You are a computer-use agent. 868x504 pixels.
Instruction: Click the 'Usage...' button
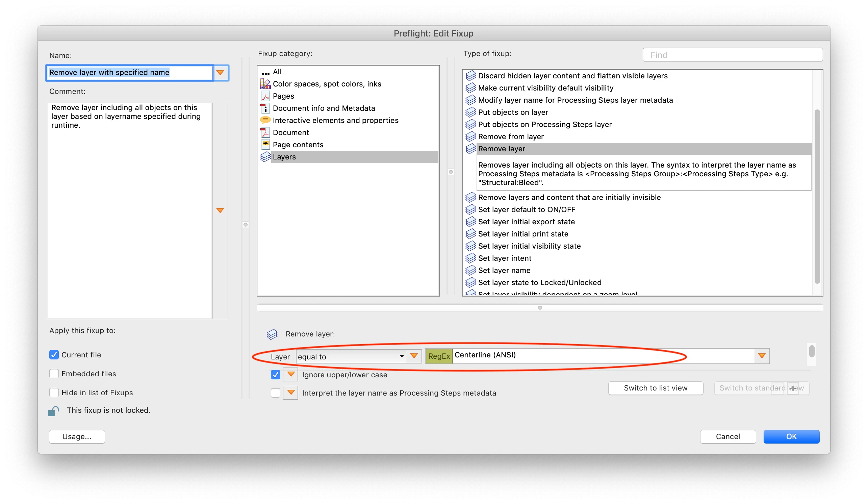click(77, 437)
